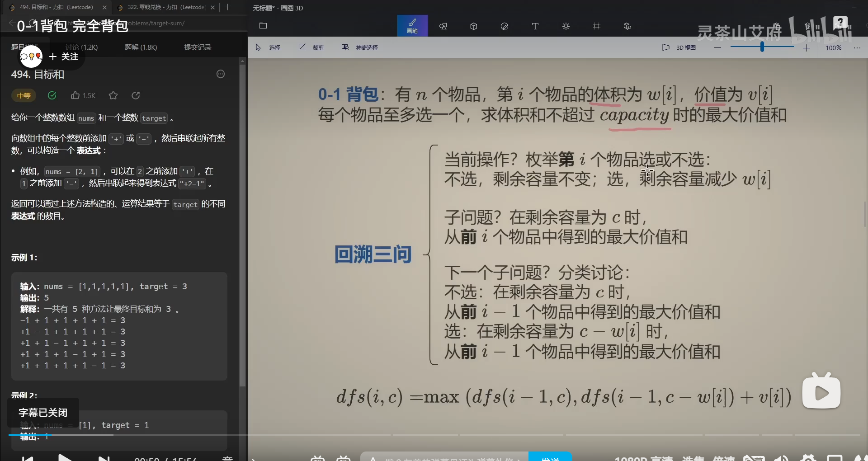Open the 3D library icon
The height and width of the screenshot is (461, 868).
(x=627, y=26)
